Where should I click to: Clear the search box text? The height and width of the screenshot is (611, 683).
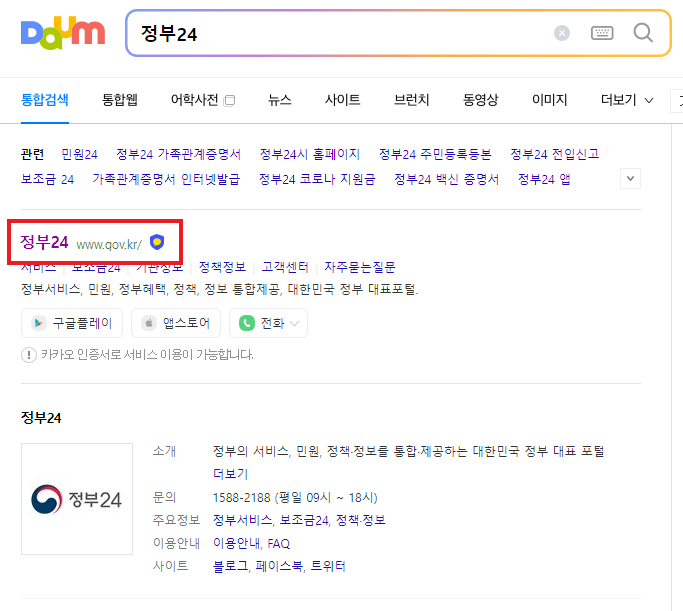tap(562, 33)
